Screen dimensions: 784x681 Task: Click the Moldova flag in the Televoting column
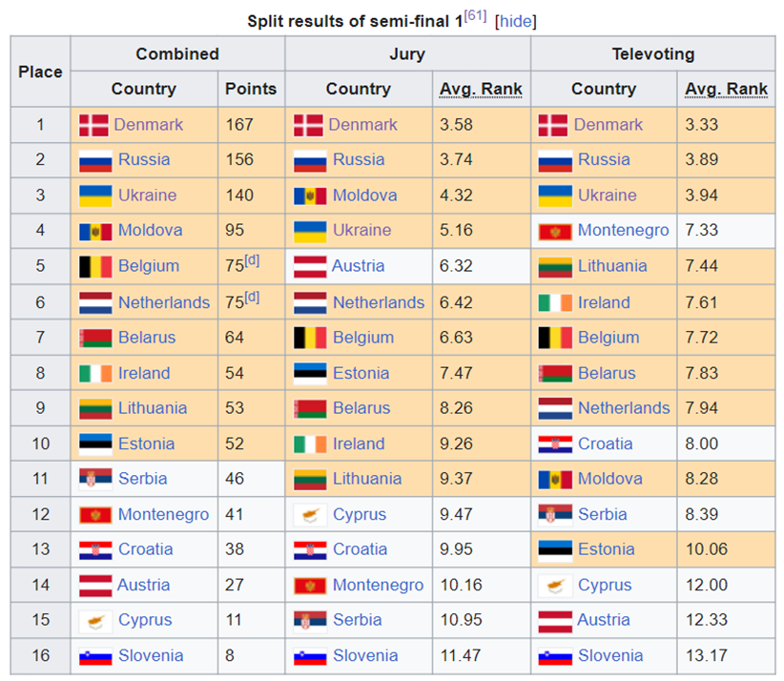[x=555, y=480]
